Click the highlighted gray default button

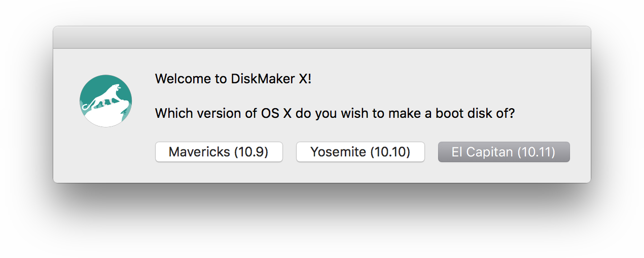pos(504,152)
